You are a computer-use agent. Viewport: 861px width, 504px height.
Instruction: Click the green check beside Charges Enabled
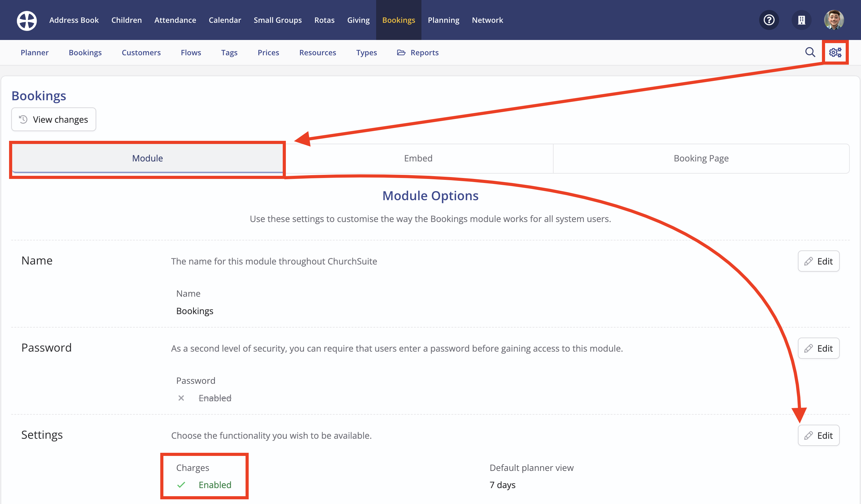tap(181, 485)
